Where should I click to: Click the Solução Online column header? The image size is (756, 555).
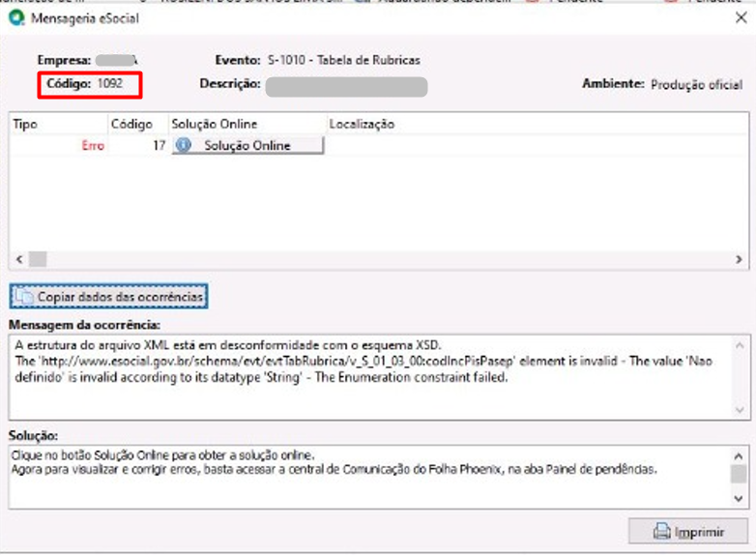click(247, 124)
